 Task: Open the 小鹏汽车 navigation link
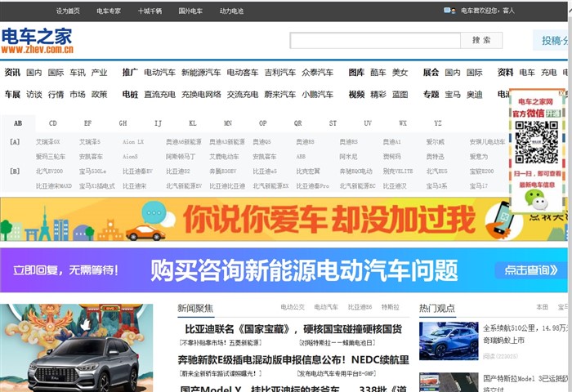pyautogui.click(x=317, y=95)
